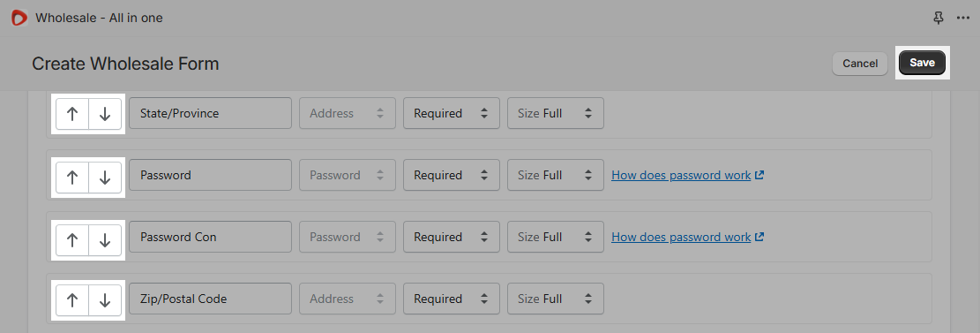Viewport: 980px width, 333px height.
Task: Open Required dropdown for Zip/Postal Code
Action: [452, 299]
